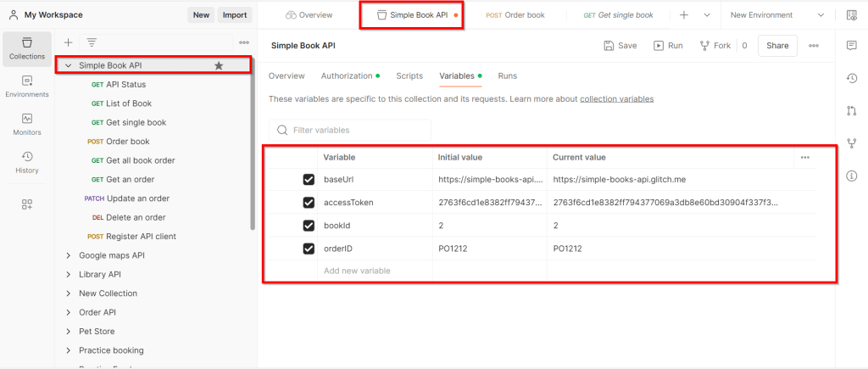The height and width of the screenshot is (369, 868).
Task: Click the star icon on Simple Book API
Action: (x=219, y=65)
